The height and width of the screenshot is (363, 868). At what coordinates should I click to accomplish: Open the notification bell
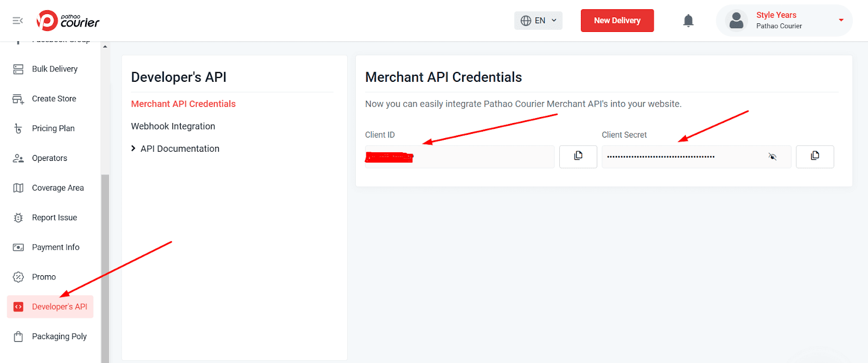[688, 21]
